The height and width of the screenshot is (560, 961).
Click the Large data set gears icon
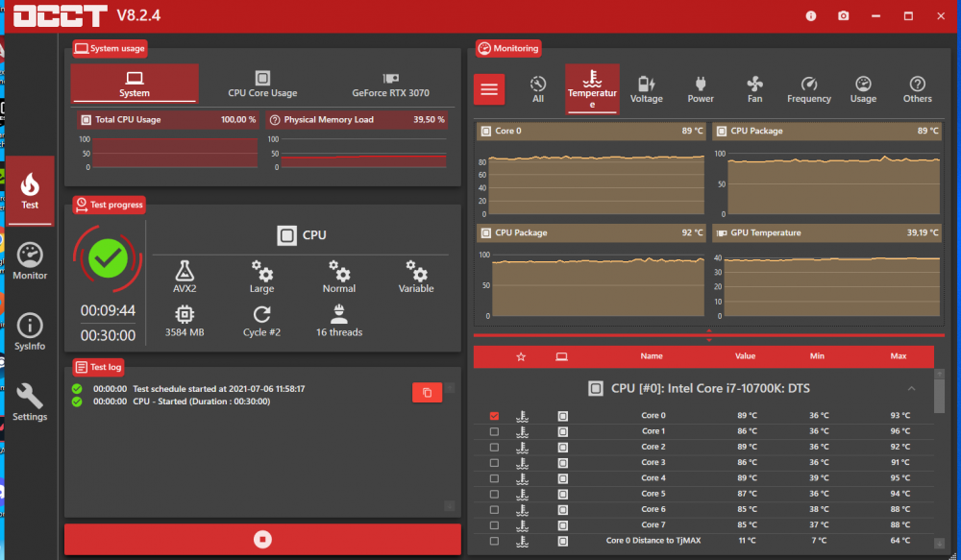pos(261,270)
